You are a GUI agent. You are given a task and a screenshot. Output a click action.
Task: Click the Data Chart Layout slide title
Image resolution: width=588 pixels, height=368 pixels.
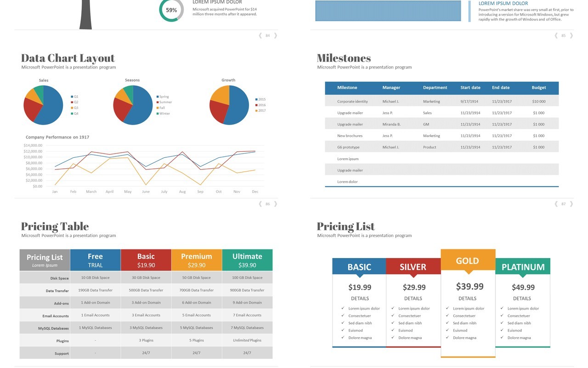[68, 58]
